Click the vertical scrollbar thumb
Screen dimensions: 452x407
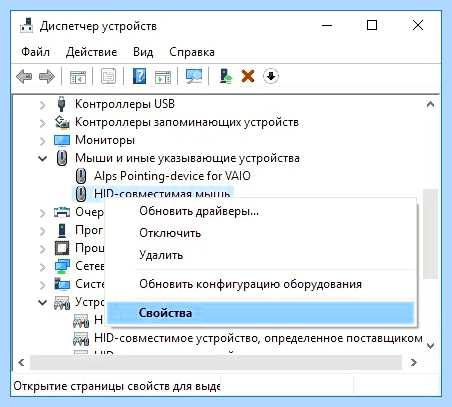(430, 234)
